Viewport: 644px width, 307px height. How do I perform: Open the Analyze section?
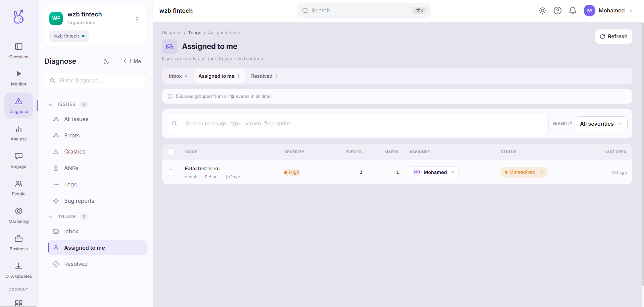click(x=19, y=133)
